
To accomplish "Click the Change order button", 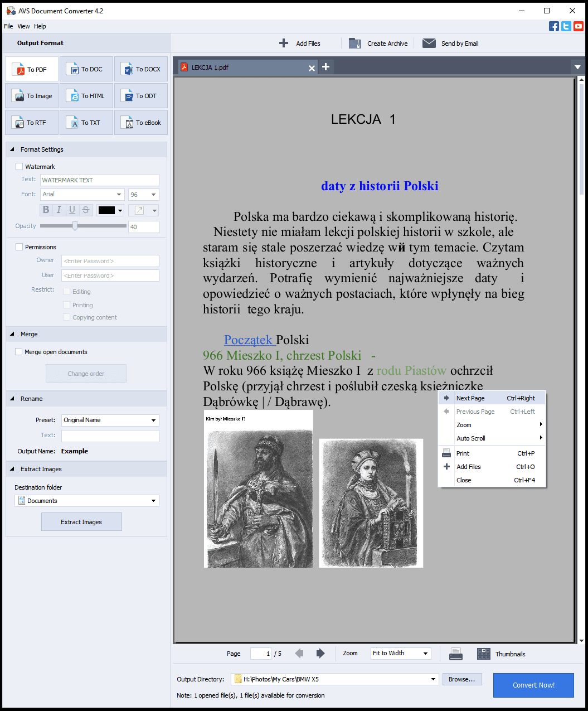I will click(86, 374).
